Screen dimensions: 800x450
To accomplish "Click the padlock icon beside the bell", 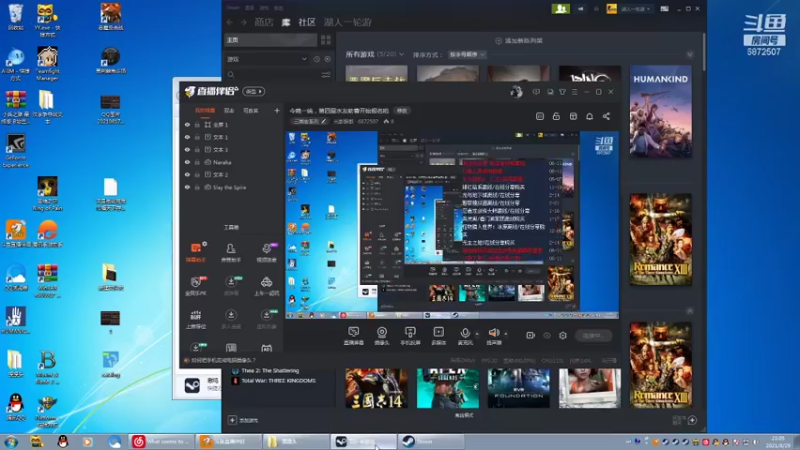I will point(556,116).
